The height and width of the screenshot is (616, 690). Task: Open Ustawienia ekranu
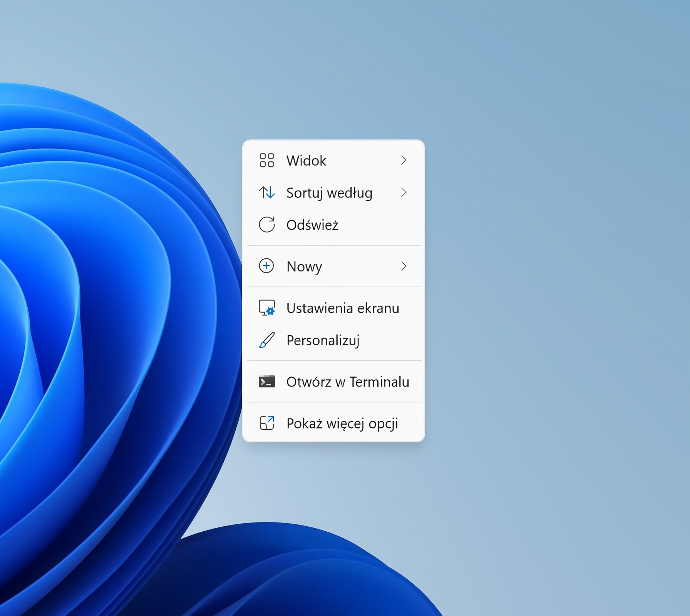click(x=342, y=308)
